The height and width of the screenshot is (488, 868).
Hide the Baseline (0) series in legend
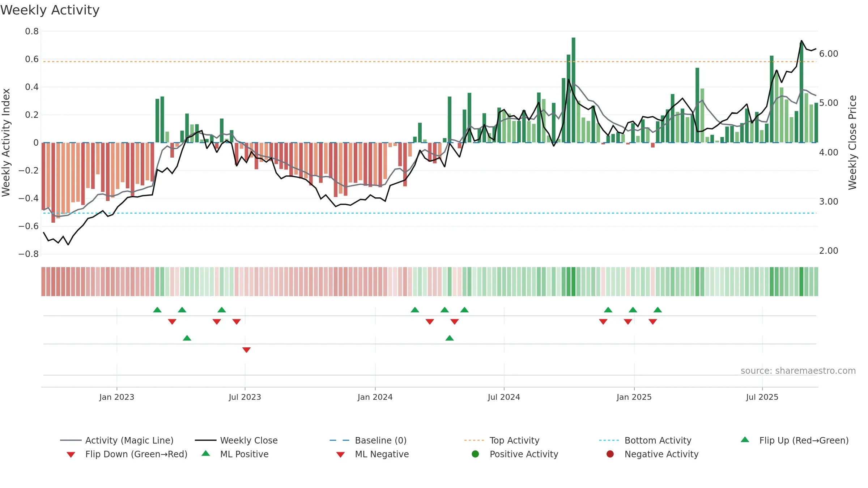[368, 440]
